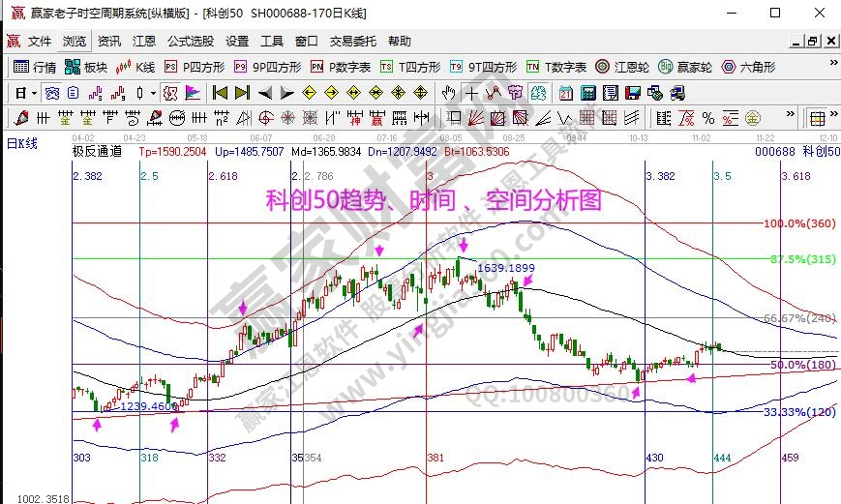
Task: Open the notes notebook icon
Action: [x=611, y=93]
